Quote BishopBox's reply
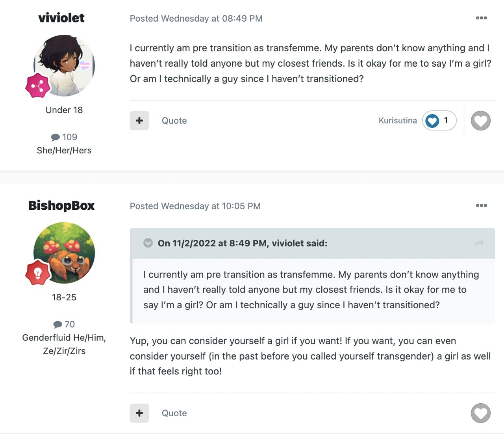 coord(174,413)
